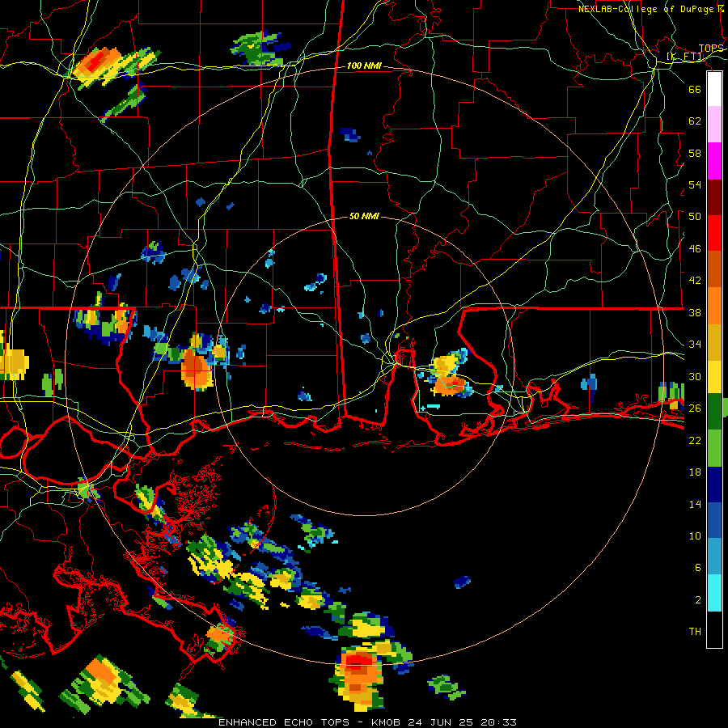The height and width of the screenshot is (728, 728).
Task: Select the dark green legend swatch
Action: [x=714, y=412]
